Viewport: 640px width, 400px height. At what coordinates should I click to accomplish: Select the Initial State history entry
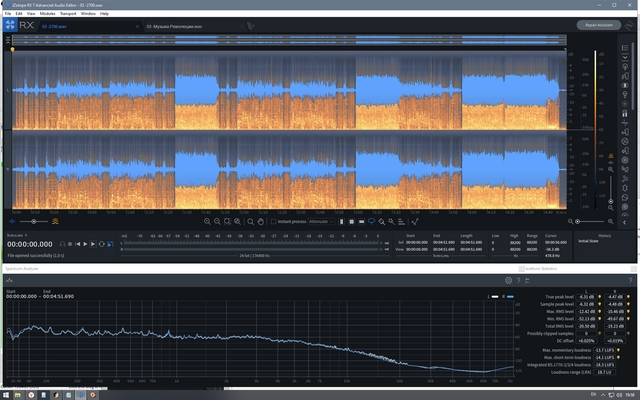(589, 240)
